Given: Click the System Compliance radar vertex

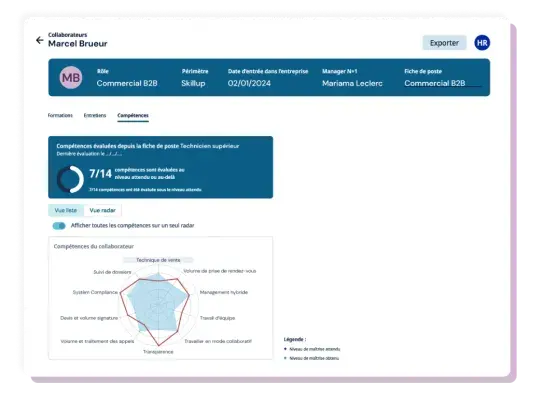Looking at the screenshot, I should (x=120, y=293).
